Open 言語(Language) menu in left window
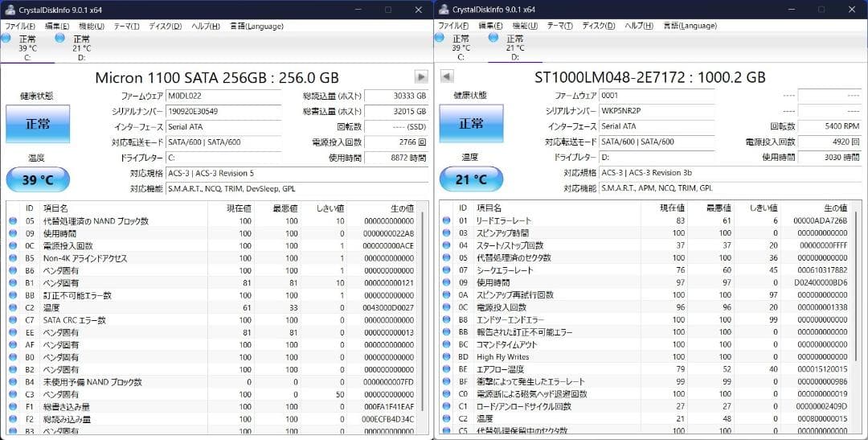 (257, 26)
